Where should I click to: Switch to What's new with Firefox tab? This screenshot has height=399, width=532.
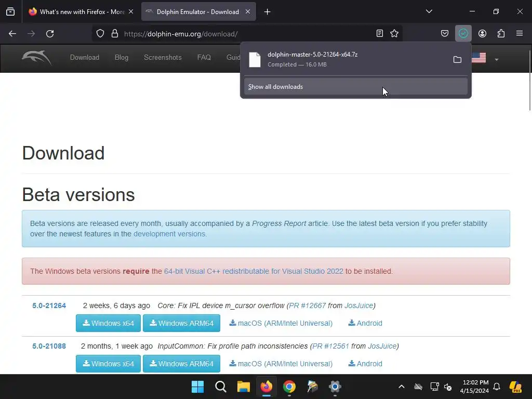coord(81,12)
